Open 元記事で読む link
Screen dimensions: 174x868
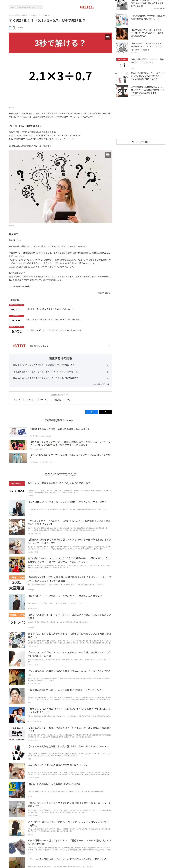[104, 293]
